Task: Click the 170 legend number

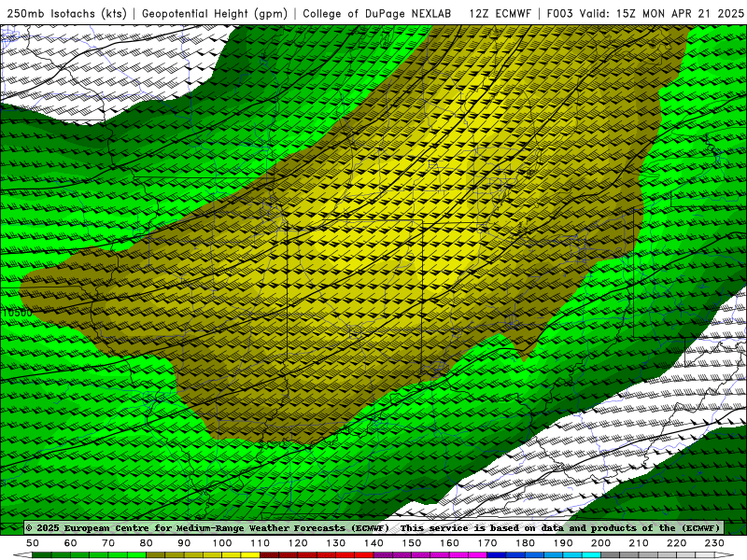Action: [x=487, y=543]
